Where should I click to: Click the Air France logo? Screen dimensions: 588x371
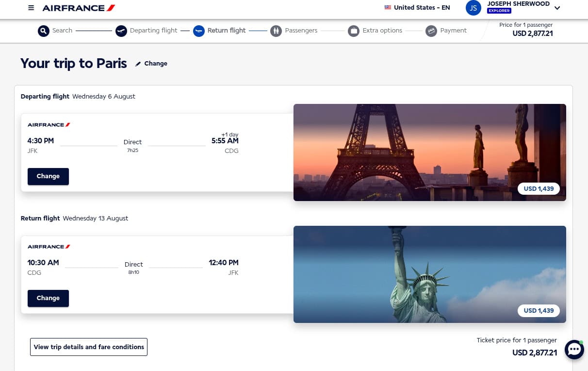tap(78, 8)
